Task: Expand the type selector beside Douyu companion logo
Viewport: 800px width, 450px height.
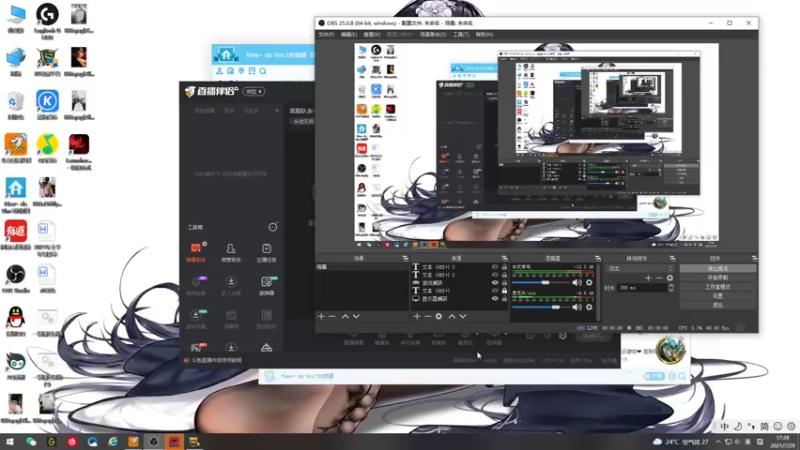Action: 254,91
